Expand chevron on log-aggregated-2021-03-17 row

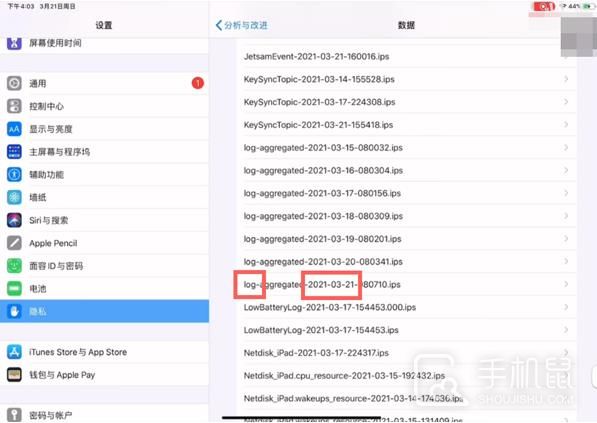pyautogui.click(x=566, y=193)
